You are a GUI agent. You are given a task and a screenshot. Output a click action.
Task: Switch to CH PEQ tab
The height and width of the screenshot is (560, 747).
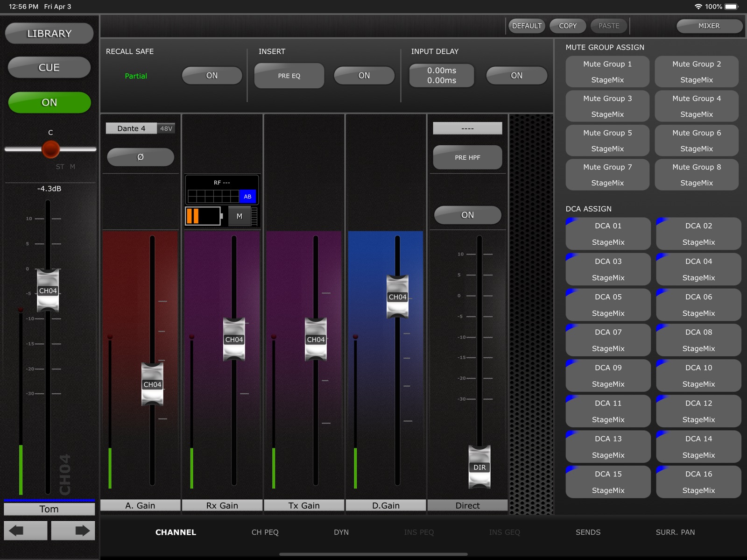click(x=265, y=532)
